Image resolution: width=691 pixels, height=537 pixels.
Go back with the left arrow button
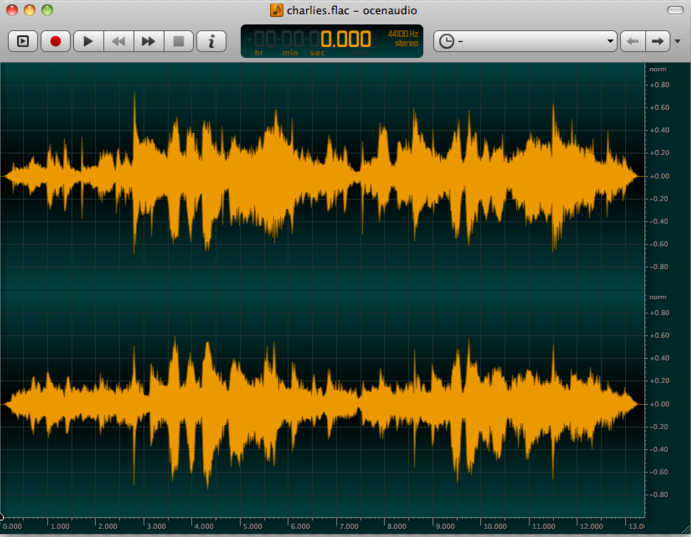(x=633, y=41)
